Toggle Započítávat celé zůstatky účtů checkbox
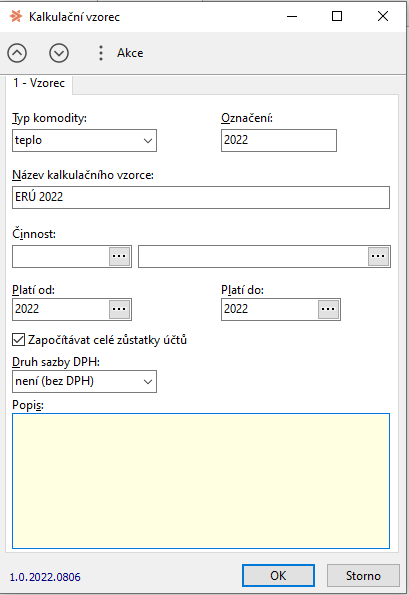The width and height of the screenshot is (409, 595). (18, 340)
